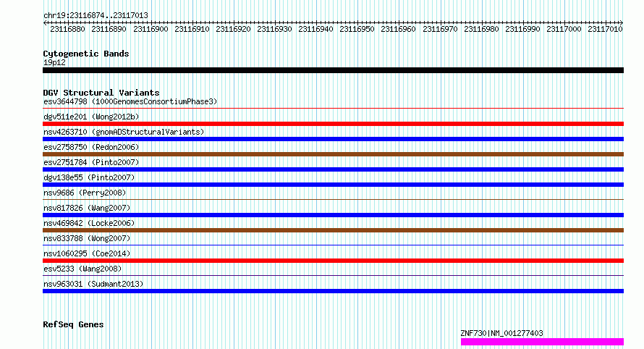644x349 pixels.
Task: Select the brown nsv469842 variant bar
Action: (333, 230)
